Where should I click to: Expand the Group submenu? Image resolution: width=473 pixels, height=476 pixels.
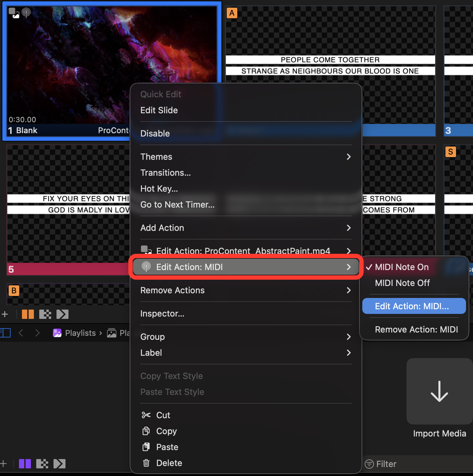pos(246,337)
